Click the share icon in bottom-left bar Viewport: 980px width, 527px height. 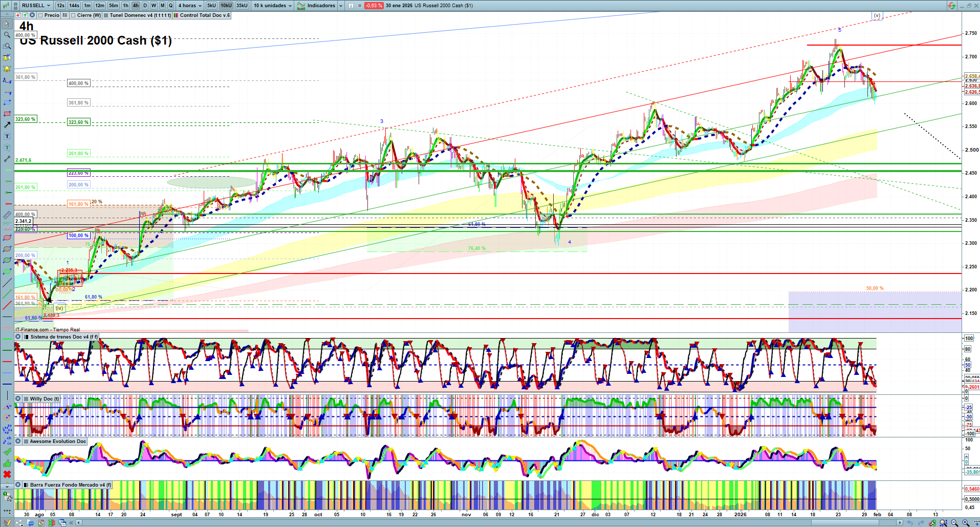[19, 523]
